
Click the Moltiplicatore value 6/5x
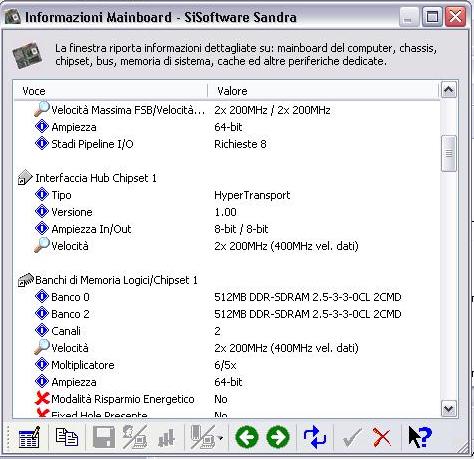pos(225,365)
